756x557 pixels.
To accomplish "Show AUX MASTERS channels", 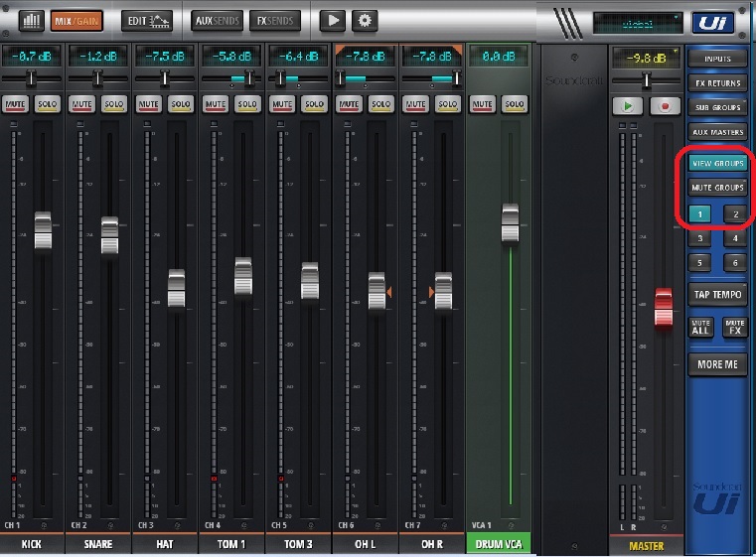I will tap(717, 132).
